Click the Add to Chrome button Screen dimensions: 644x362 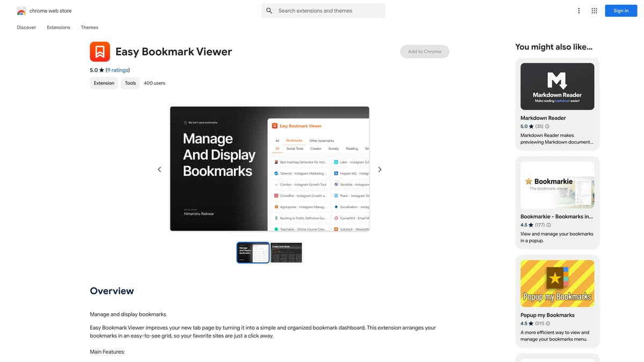[x=425, y=51]
